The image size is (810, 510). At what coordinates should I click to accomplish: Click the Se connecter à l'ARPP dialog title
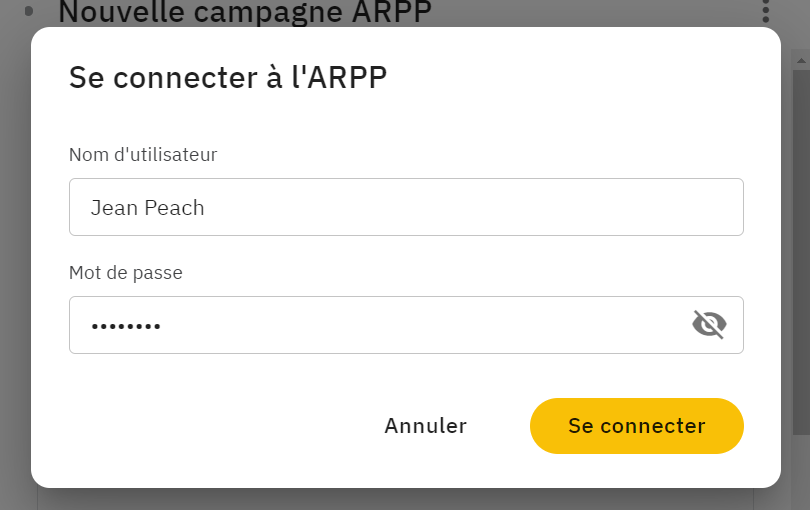[228, 78]
